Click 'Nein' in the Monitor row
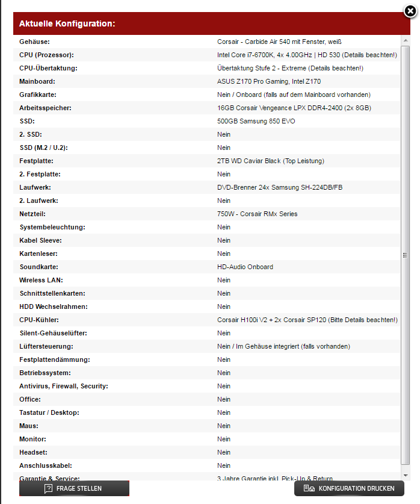This screenshot has width=420, height=504. tap(223, 439)
